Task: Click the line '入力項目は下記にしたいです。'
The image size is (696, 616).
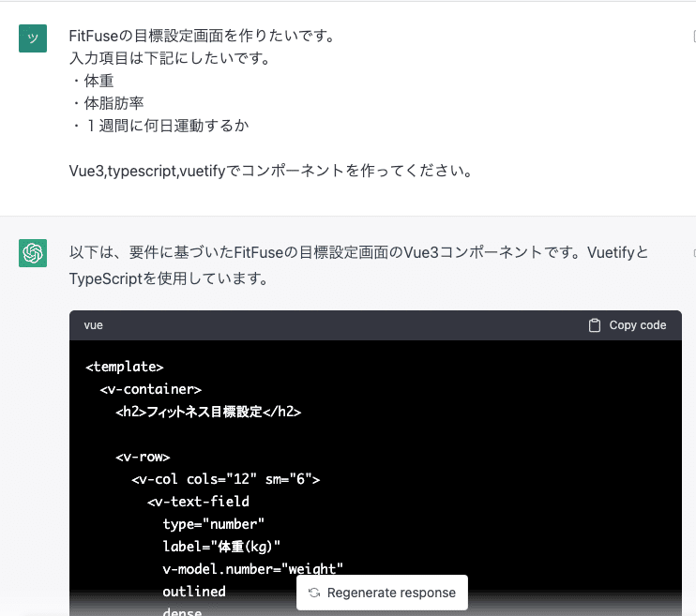Action: coord(170,58)
